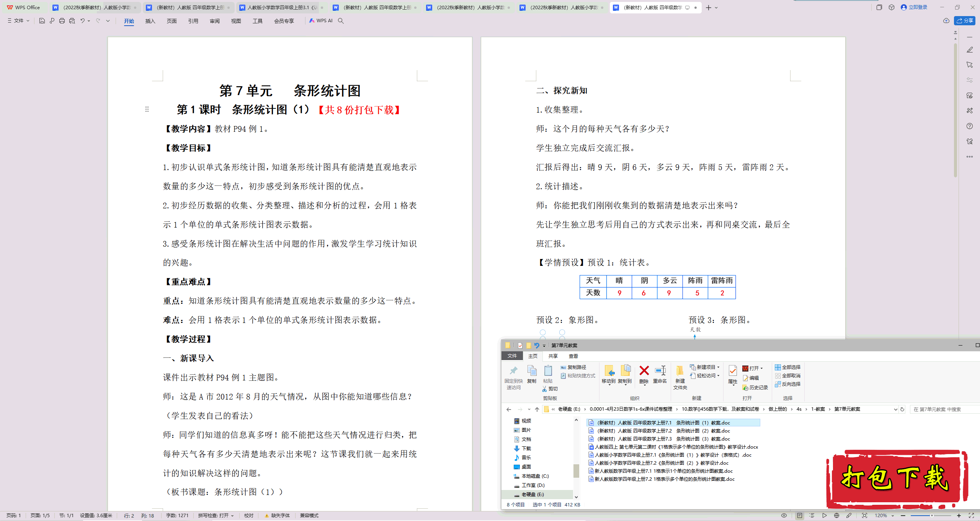Viewport: 980px width, 521px height.
Task: Open Print Preview from the quick toolbar
Action: coord(72,21)
